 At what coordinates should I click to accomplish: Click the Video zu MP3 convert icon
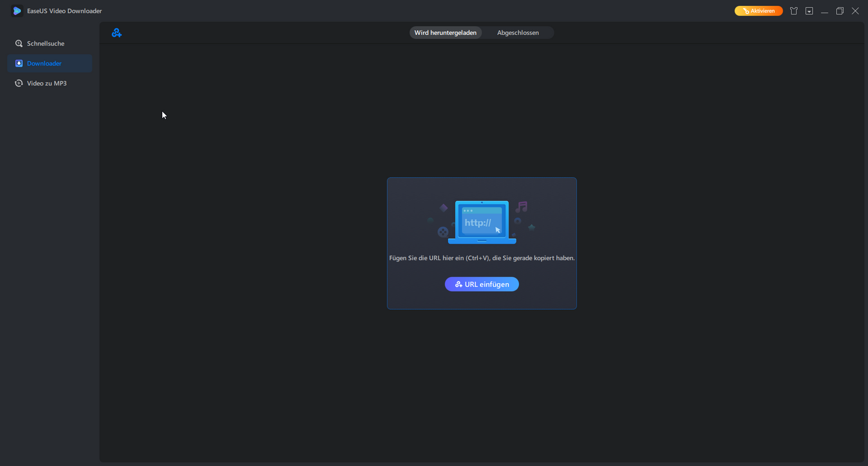19,83
